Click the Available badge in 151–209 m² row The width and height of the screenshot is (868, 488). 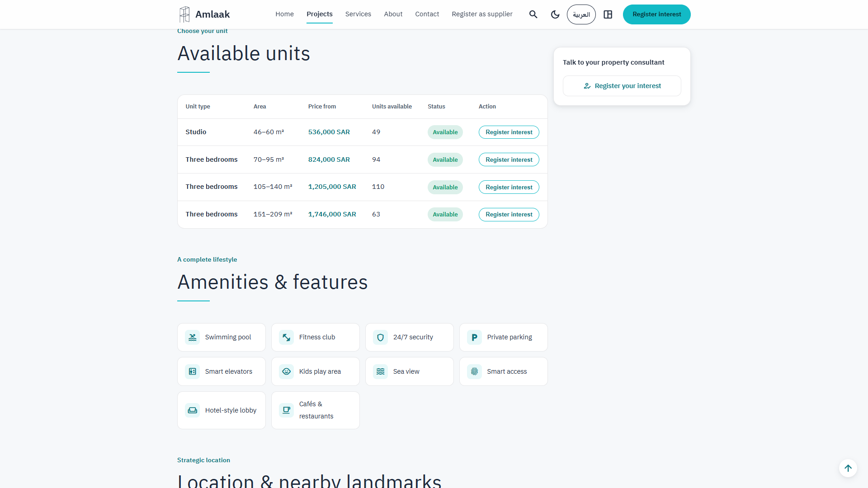445,214
